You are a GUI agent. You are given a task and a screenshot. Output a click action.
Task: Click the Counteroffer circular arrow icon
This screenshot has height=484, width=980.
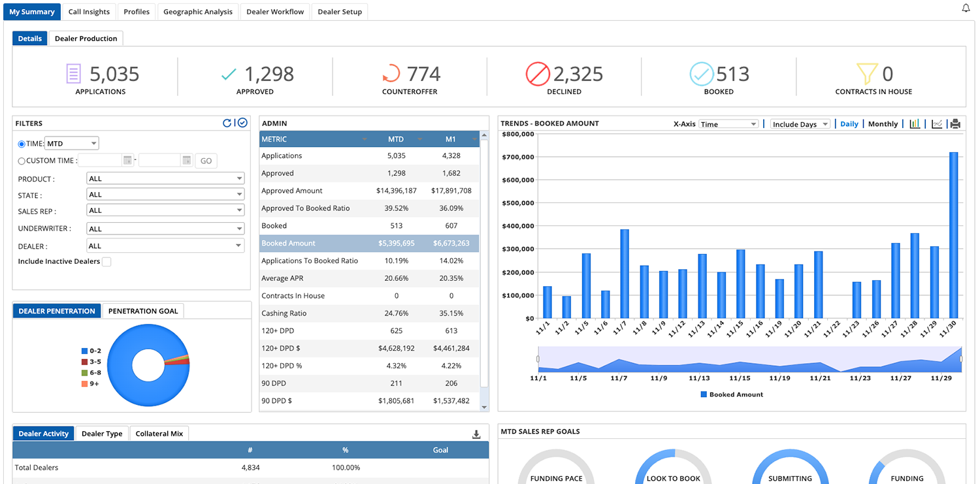pos(391,73)
